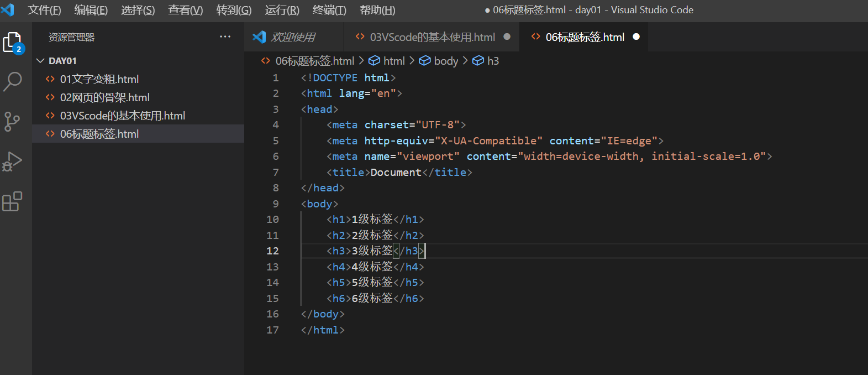The height and width of the screenshot is (375, 868).
Task: Open the 转到(G) menu
Action: point(234,10)
